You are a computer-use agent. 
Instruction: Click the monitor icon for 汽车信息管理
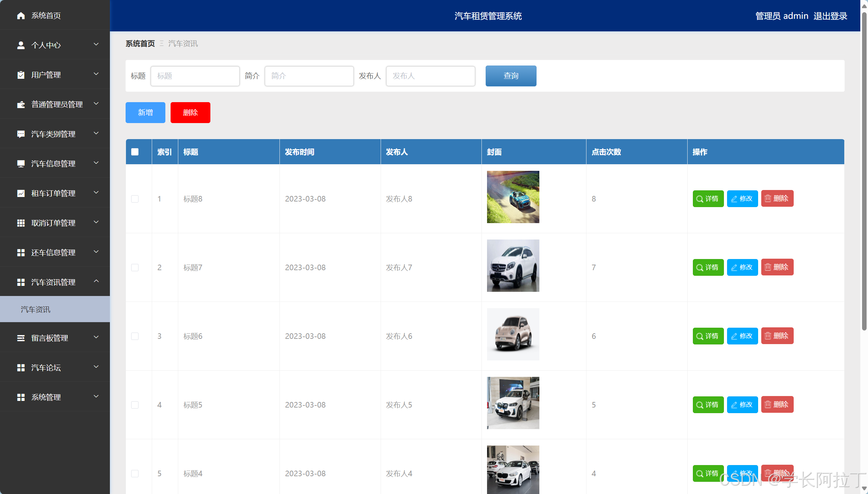tap(21, 164)
